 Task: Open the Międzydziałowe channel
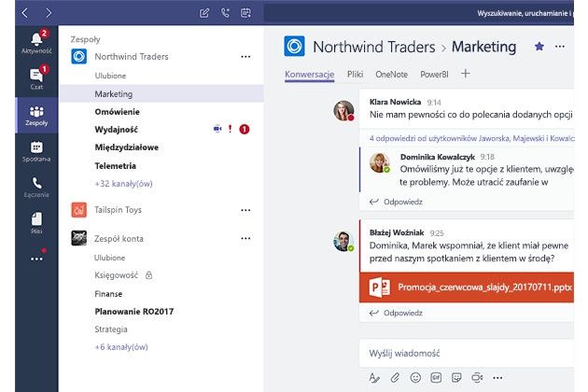pos(126,147)
